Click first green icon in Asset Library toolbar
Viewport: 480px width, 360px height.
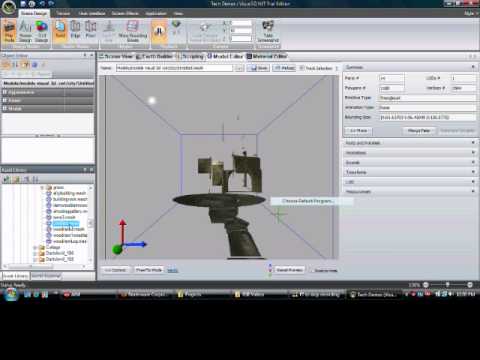pos(7,179)
